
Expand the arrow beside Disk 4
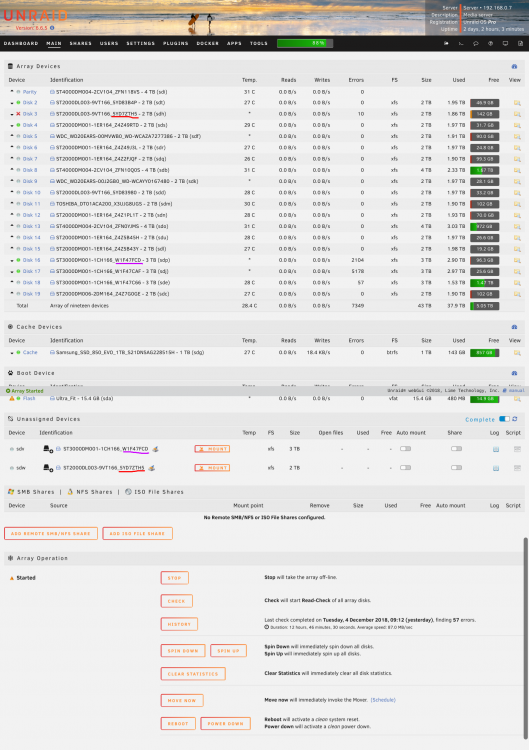pyautogui.click(x=12, y=125)
